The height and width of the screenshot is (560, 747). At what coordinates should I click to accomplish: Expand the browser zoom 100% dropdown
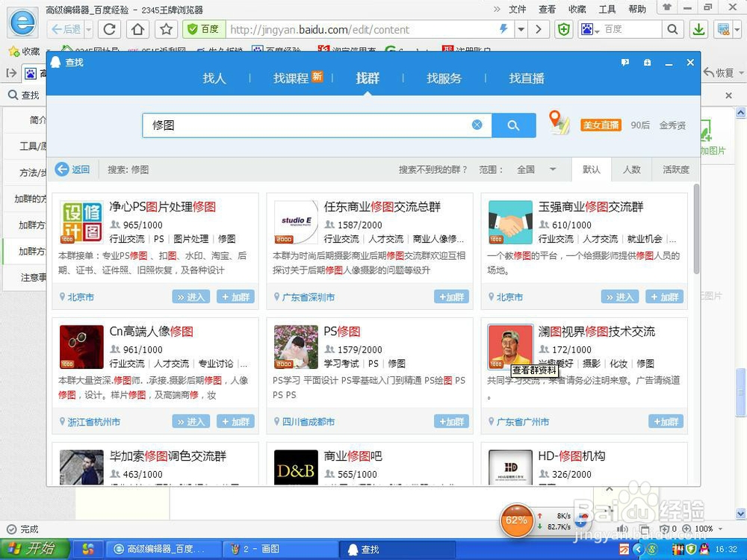pos(720,529)
